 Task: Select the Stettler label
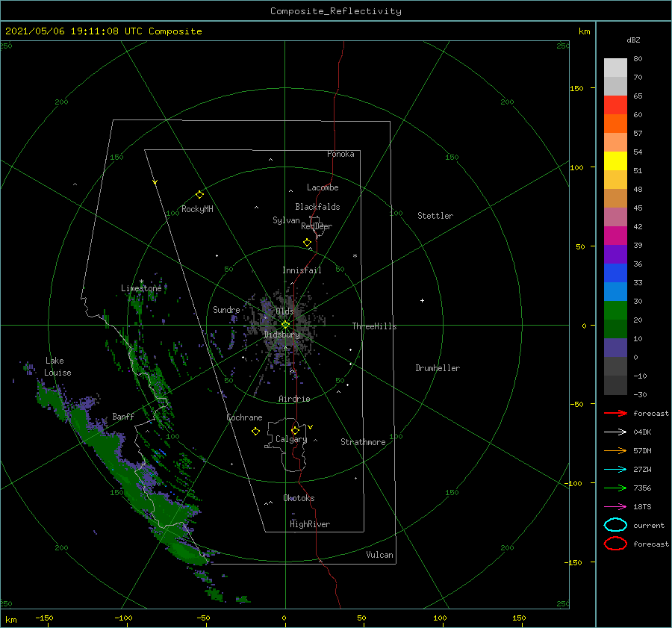tap(435, 216)
